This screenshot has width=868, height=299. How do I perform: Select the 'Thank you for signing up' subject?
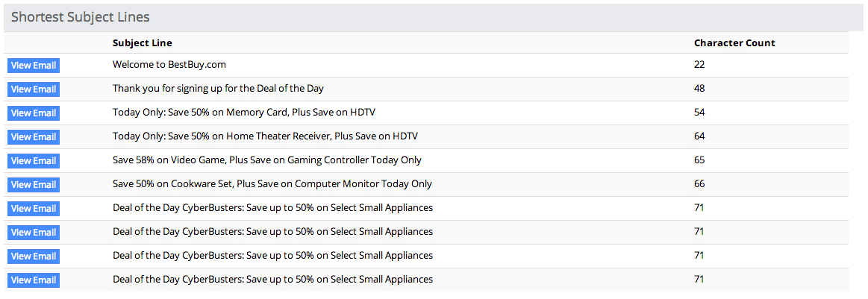coord(218,89)
